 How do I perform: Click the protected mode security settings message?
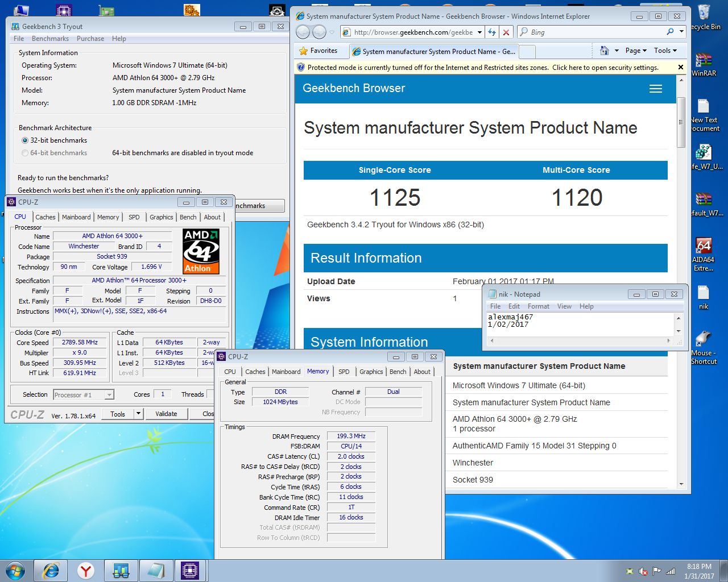483,67
